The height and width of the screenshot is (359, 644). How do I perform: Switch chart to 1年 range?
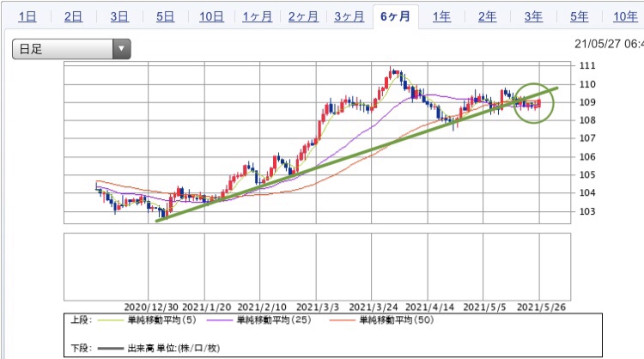click(x=441, y=17)
